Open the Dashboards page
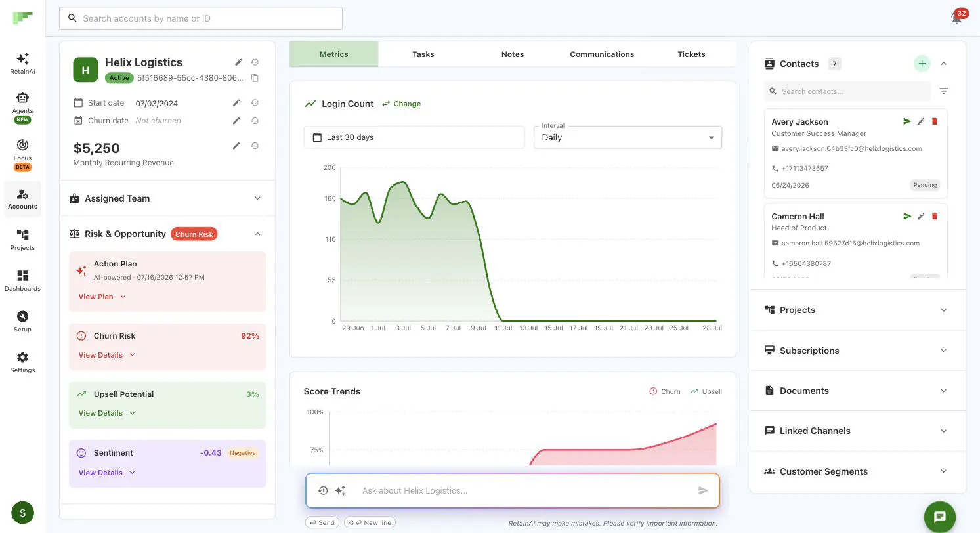 pos(22,280)
